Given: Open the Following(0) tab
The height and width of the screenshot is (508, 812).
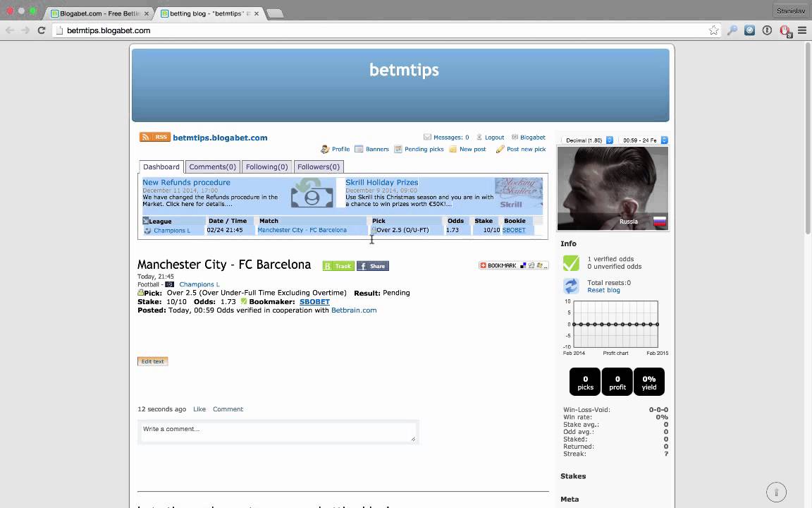Looking at the screenshot, I should coord(266,167).
